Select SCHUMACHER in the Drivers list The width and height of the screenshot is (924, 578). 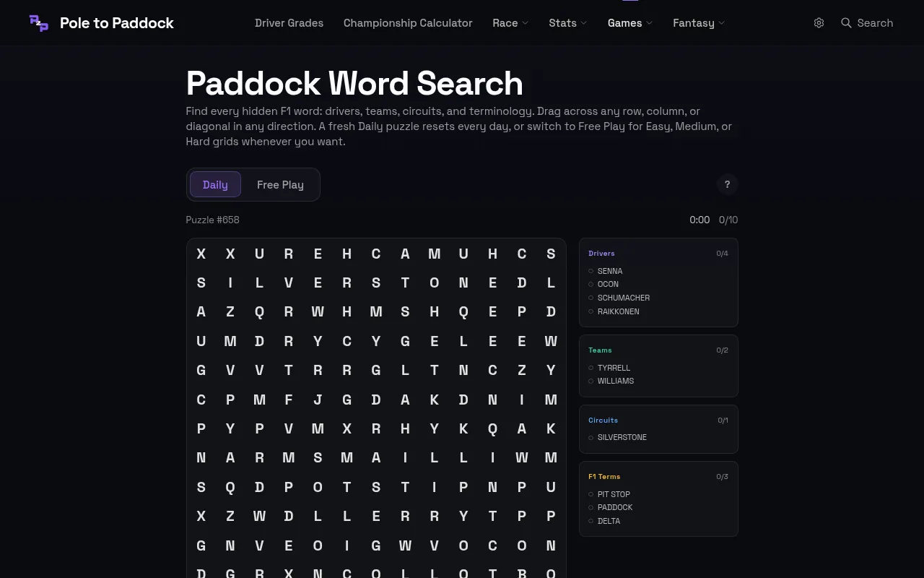624,298
